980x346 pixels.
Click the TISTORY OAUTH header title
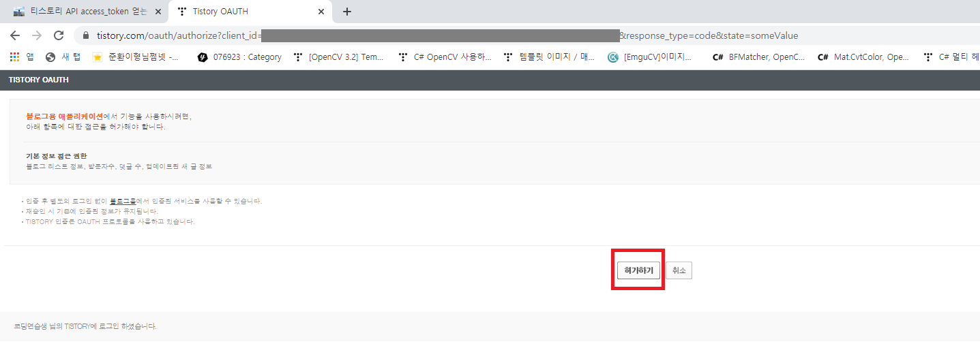click(38, 80)
